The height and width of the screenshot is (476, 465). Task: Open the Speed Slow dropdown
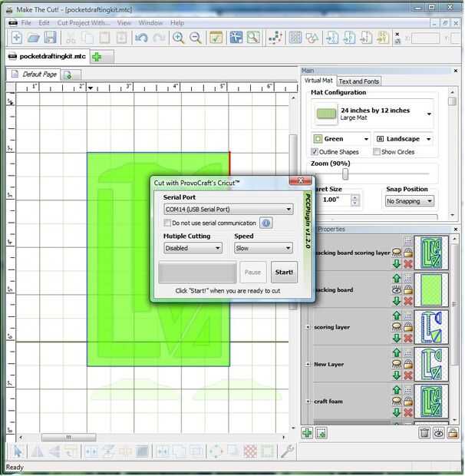click(x=263, y=248)
